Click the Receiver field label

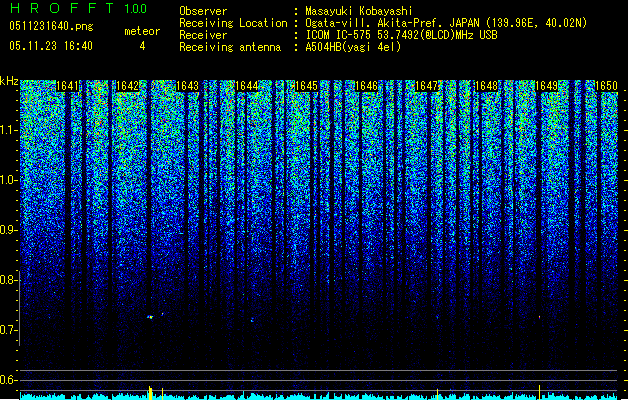tap(203, 35)
